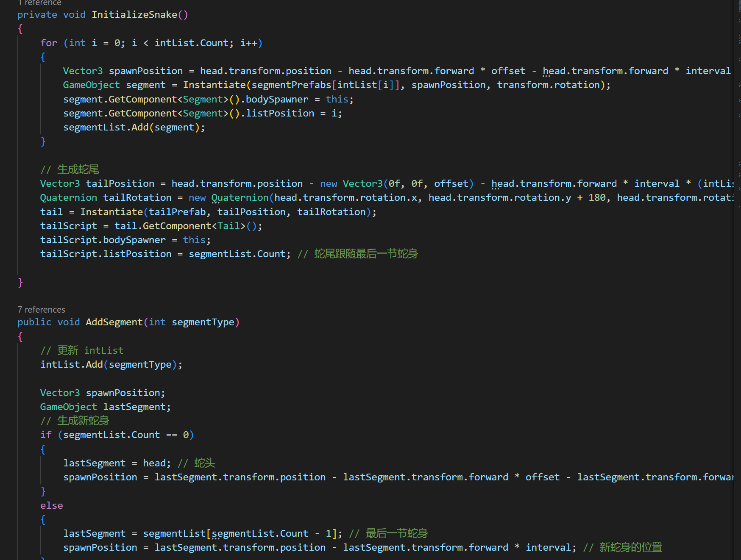
Task: Click 'intList.Add(segmentType)' statement
Action: point(111,364)
